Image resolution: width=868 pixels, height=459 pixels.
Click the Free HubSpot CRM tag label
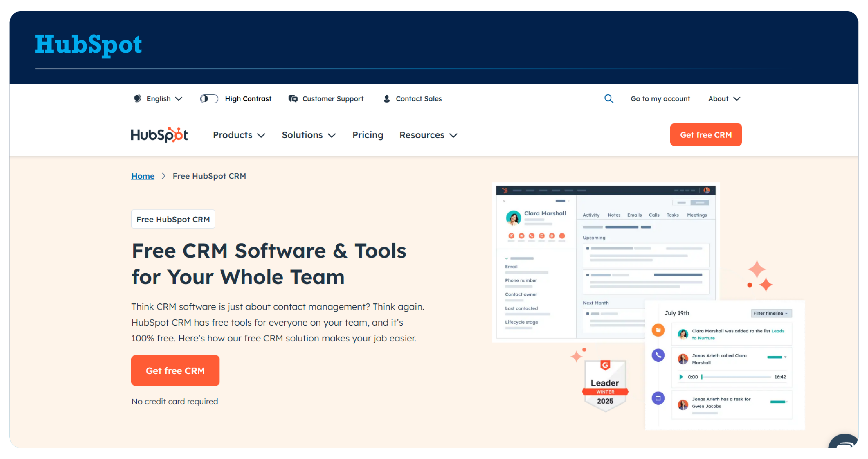(173, 219)
